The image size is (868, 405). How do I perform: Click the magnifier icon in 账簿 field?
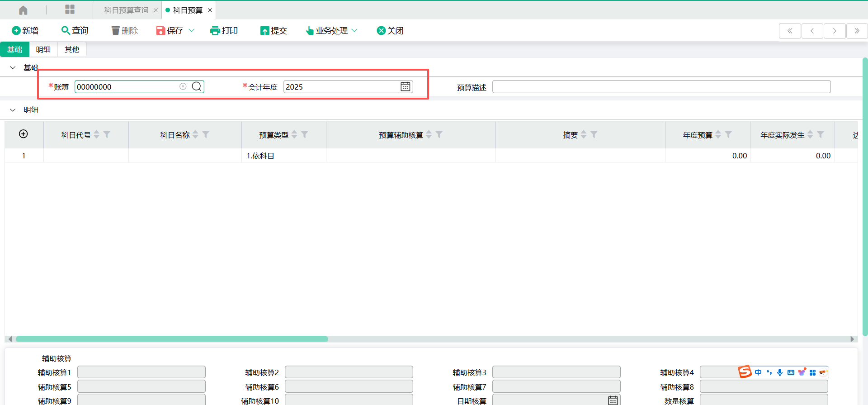197,86
